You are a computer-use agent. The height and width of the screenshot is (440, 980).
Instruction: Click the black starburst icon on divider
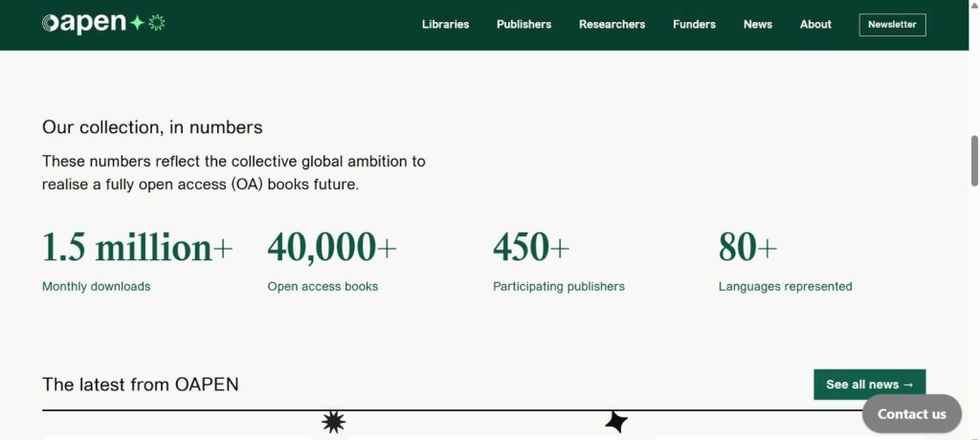[x=333, y=421]
